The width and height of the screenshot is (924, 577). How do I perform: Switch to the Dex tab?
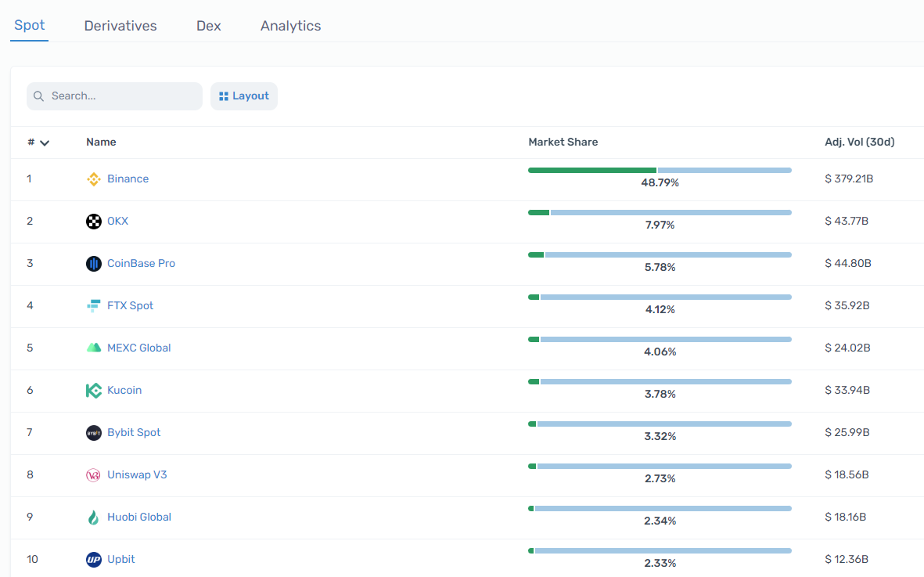(x=209, y=26)
